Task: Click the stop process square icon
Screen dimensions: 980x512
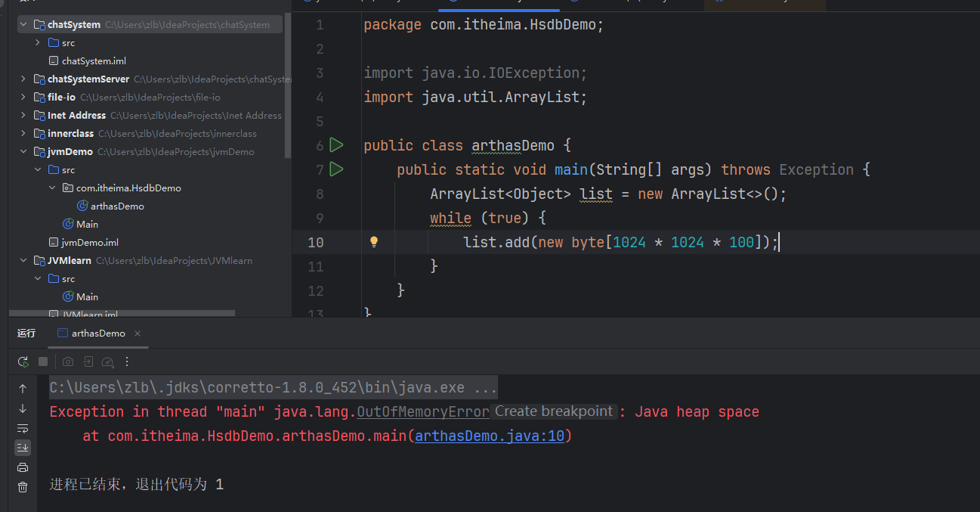Action: click(x=43, y=362)
